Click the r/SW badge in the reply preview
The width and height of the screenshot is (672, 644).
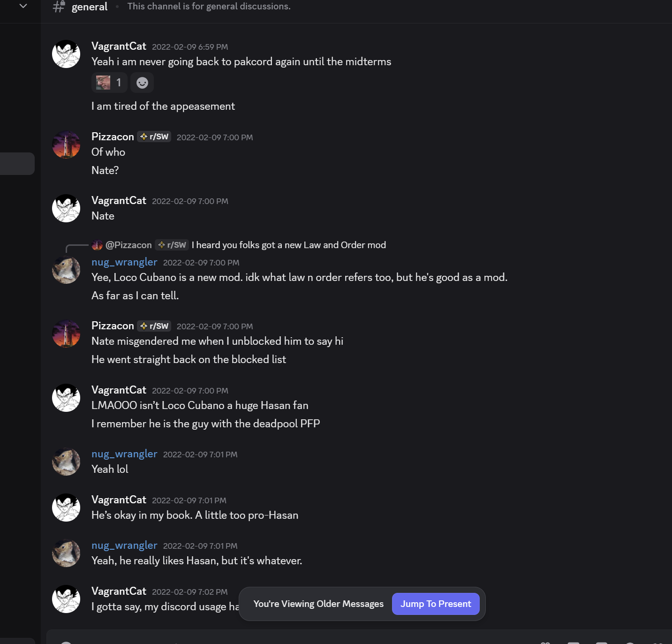coord(172,245)
